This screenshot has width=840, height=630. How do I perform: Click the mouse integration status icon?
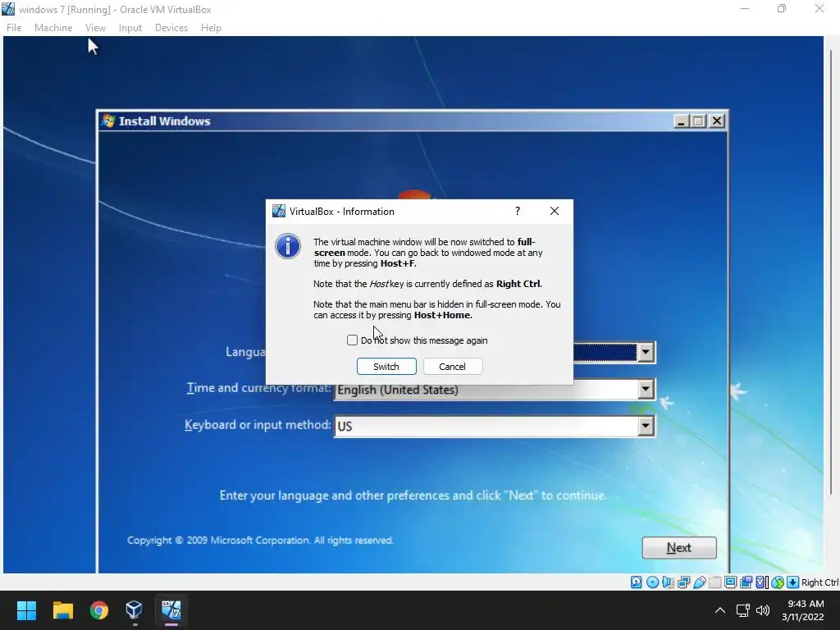point(778,582)
